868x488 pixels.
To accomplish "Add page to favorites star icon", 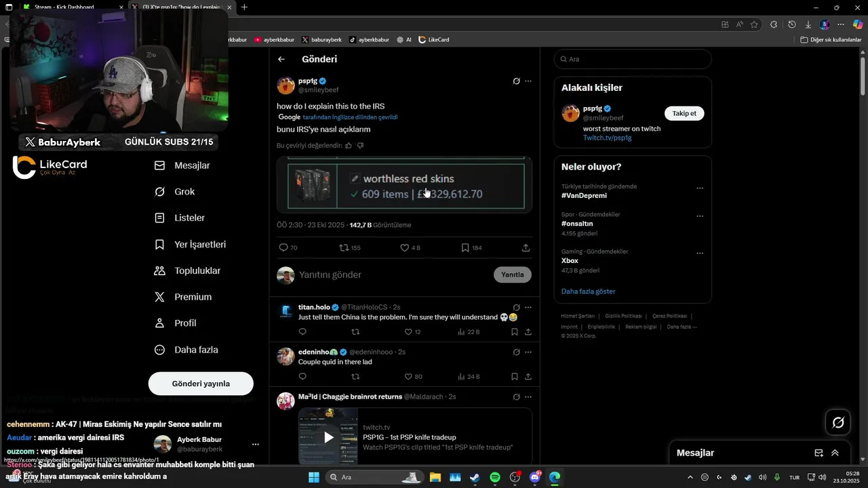I will (754, 24).
